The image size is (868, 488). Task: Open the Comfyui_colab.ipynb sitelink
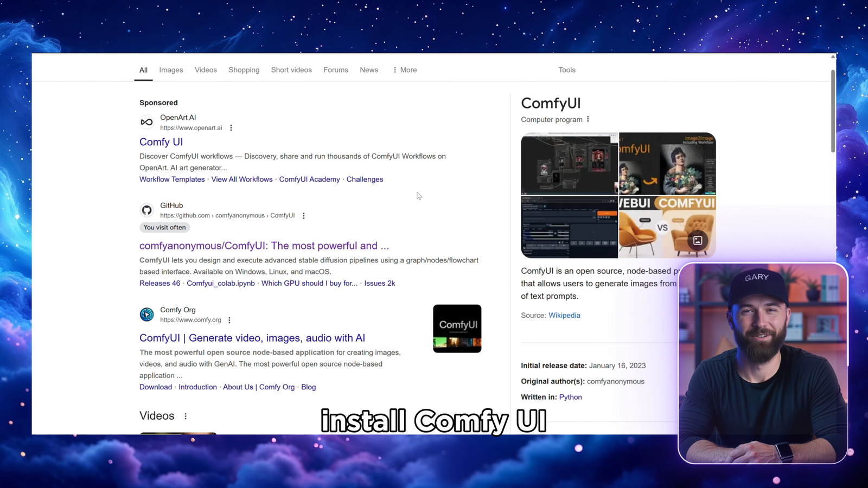pos(221,284)
